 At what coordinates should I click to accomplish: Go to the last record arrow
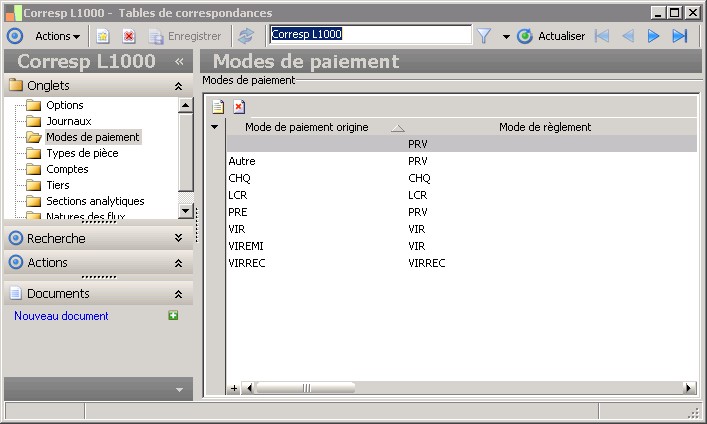[679, 36]
